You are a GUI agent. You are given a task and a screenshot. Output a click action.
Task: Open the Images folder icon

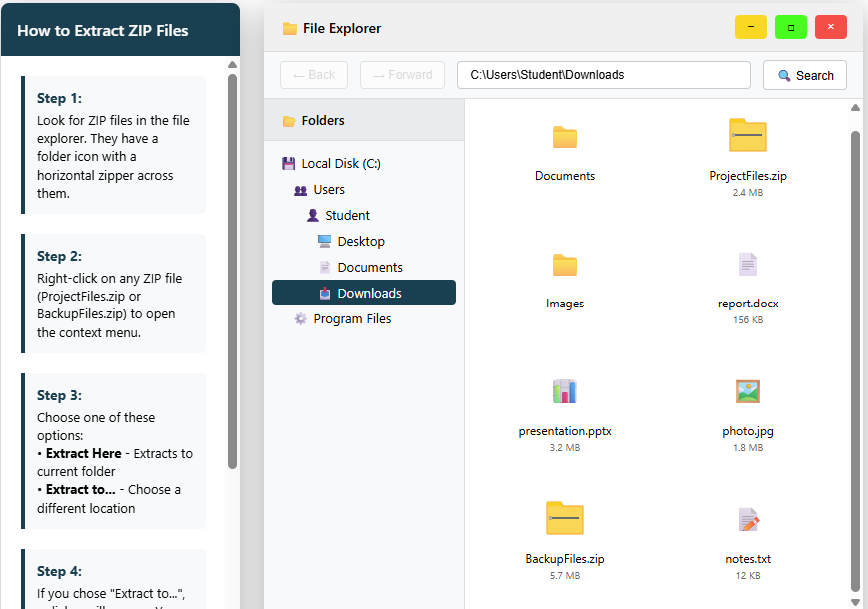[565, 265]
